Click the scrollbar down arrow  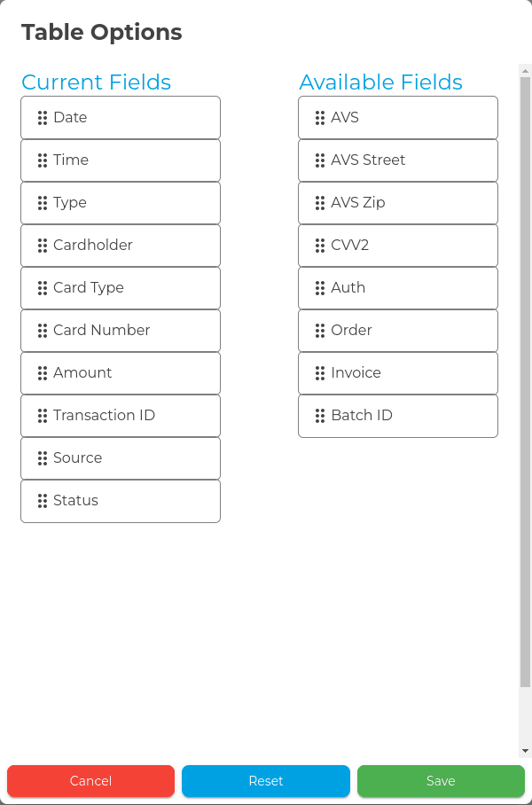coord(525,751)
